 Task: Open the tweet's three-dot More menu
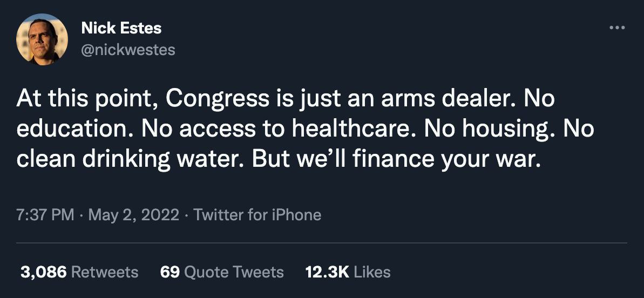pyautogui.click(x=616, y=28)
